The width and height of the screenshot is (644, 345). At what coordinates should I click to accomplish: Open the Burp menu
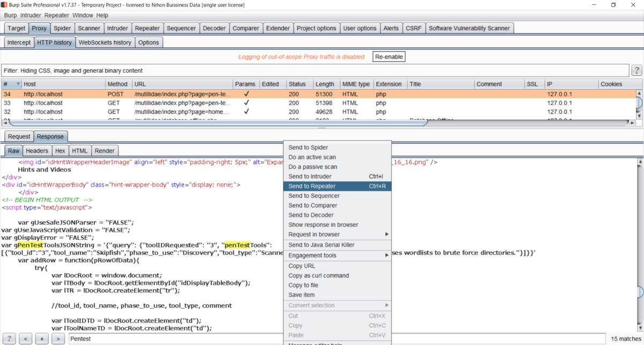click(10, 16)
